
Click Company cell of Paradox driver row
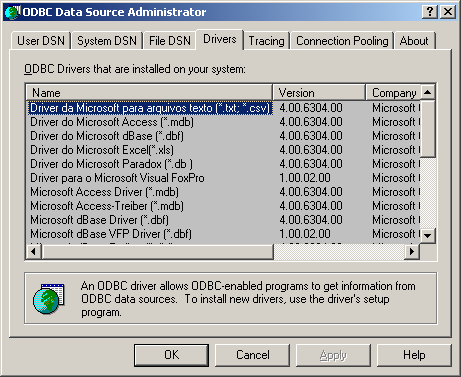pos(396,164)
